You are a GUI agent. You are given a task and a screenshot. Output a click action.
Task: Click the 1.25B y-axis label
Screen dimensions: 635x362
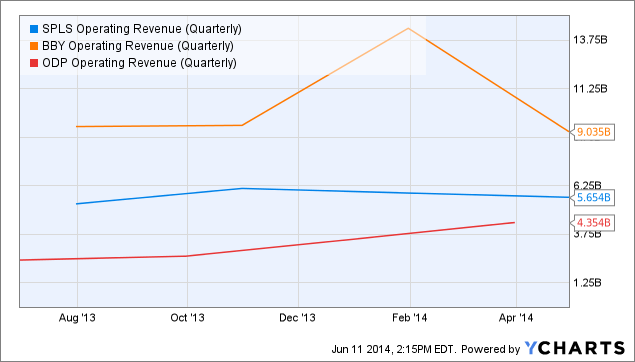[587, 283]
